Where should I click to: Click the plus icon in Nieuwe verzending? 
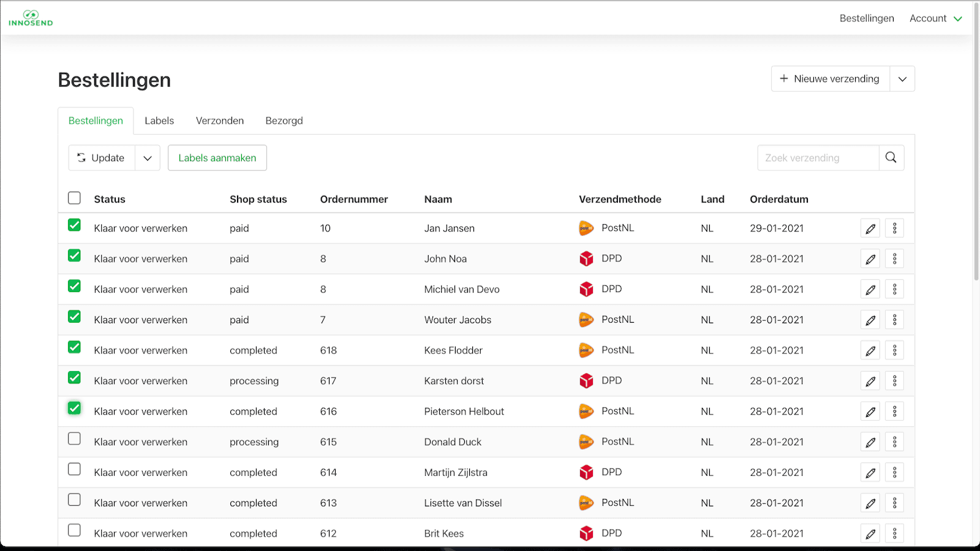point(785,78)
